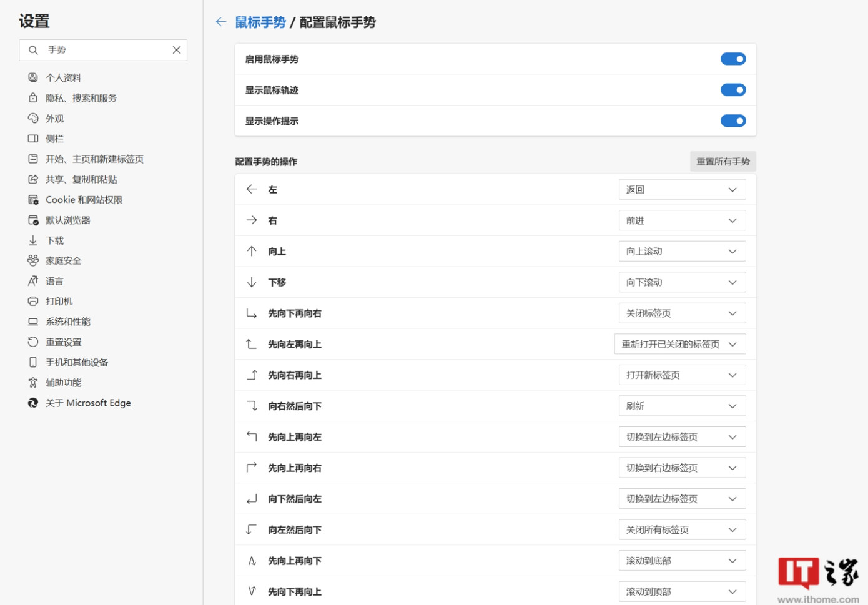
Task: Click the 个人资料 profile icon
Action: pos(33,77)
